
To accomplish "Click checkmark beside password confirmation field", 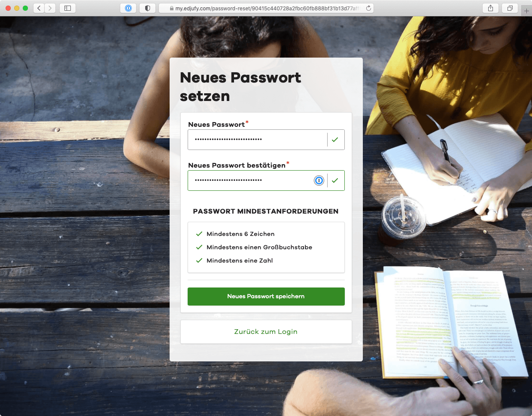I will pos(335,180).
